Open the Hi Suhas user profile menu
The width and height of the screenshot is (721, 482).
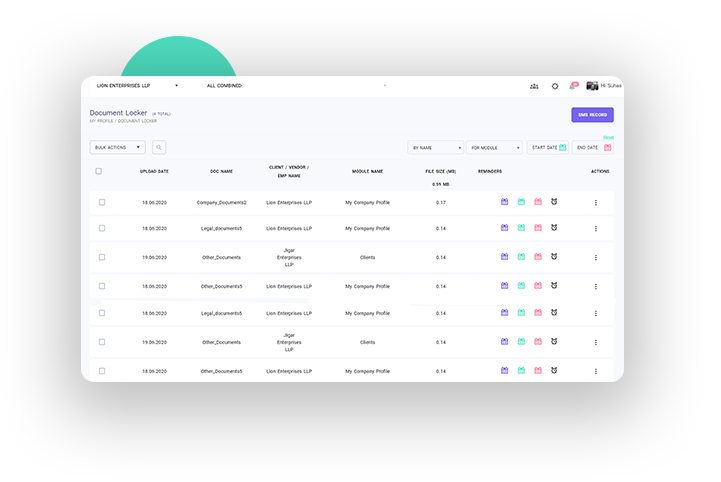(x=604, y=86)
